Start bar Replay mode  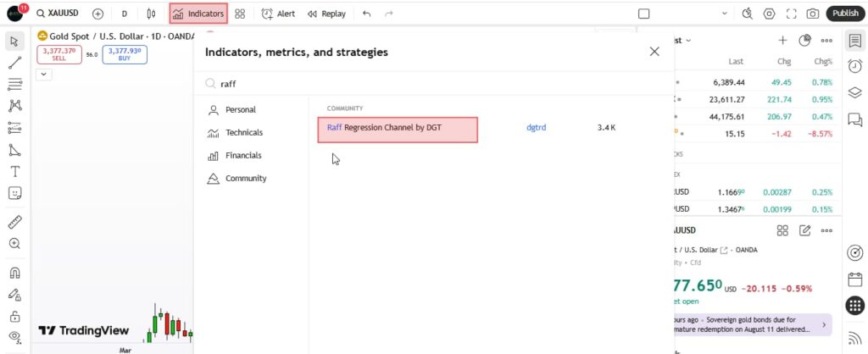[x=326, y=14]
